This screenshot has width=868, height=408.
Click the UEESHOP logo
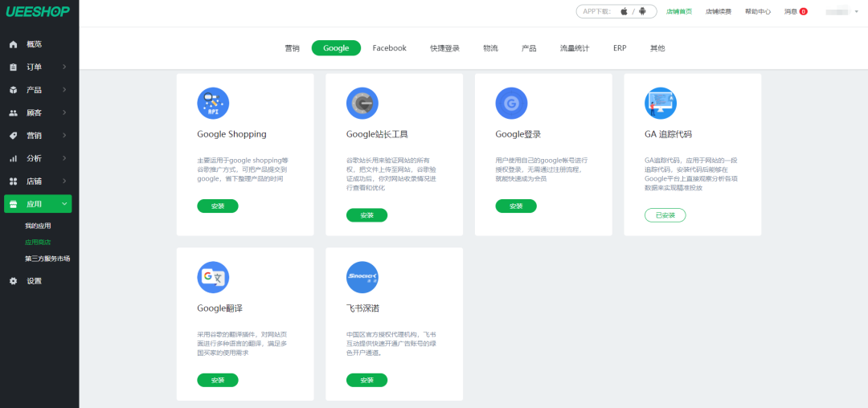tap(38, 11)
